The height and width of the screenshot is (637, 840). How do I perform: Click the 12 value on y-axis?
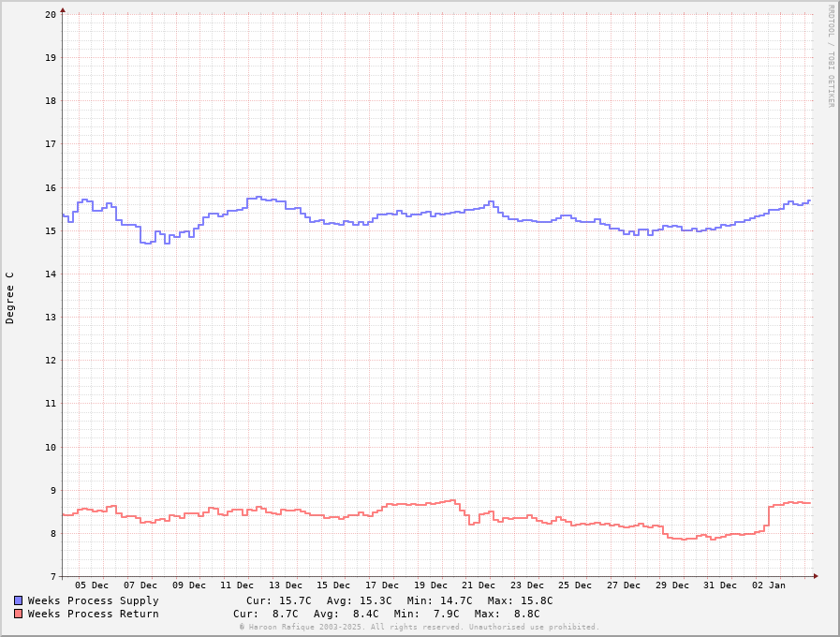(x=50, y=361)
